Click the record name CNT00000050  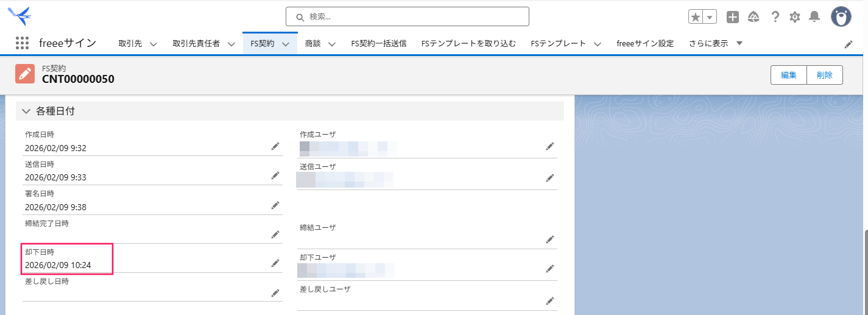tap(78, 79)
